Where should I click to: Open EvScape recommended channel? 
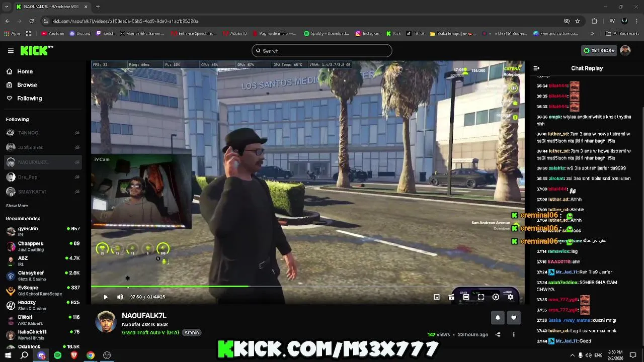(43, 290)
